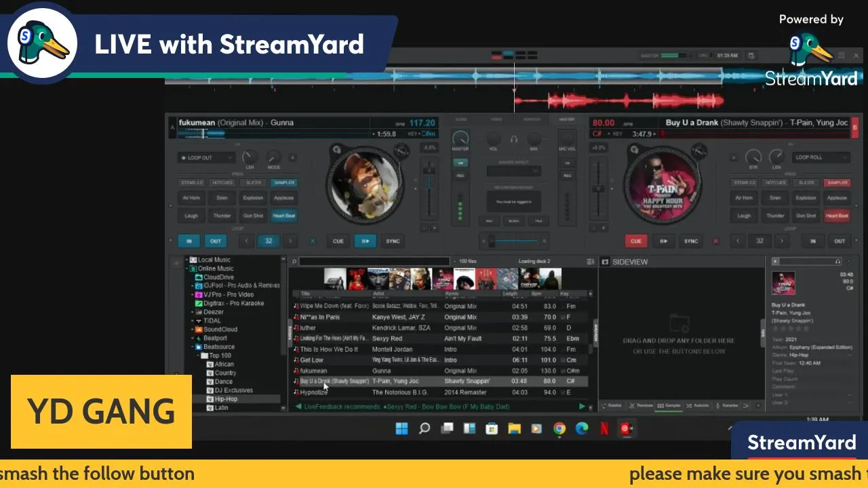Play the Gun Shot sample on deck A
Image resolution: width=868 pixels, height=488 pixels.
click(253, 216)
